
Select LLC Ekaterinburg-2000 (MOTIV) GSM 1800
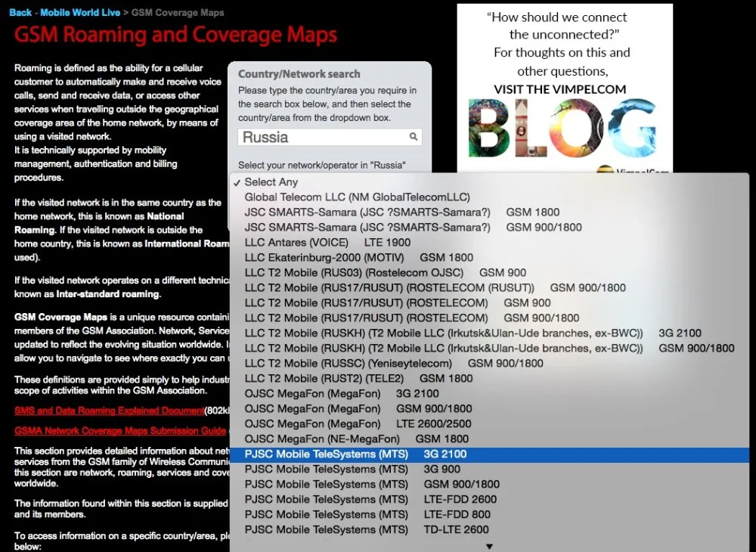[489, 257]
